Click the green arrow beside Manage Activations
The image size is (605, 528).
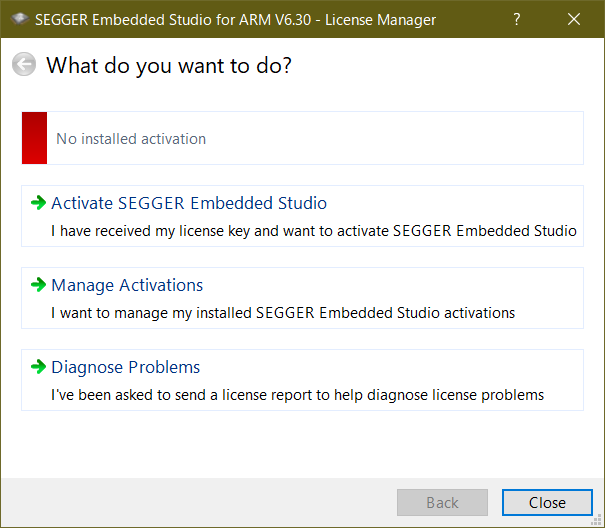point(39,285)
